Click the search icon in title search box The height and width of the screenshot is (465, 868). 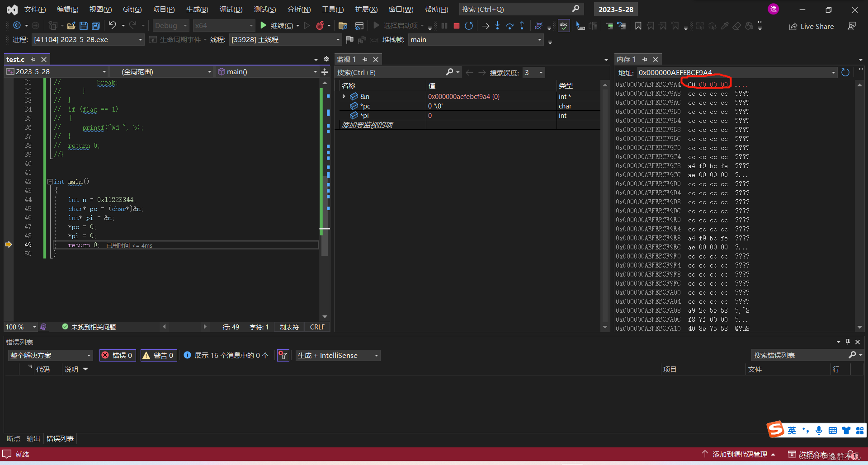[576, 9]
